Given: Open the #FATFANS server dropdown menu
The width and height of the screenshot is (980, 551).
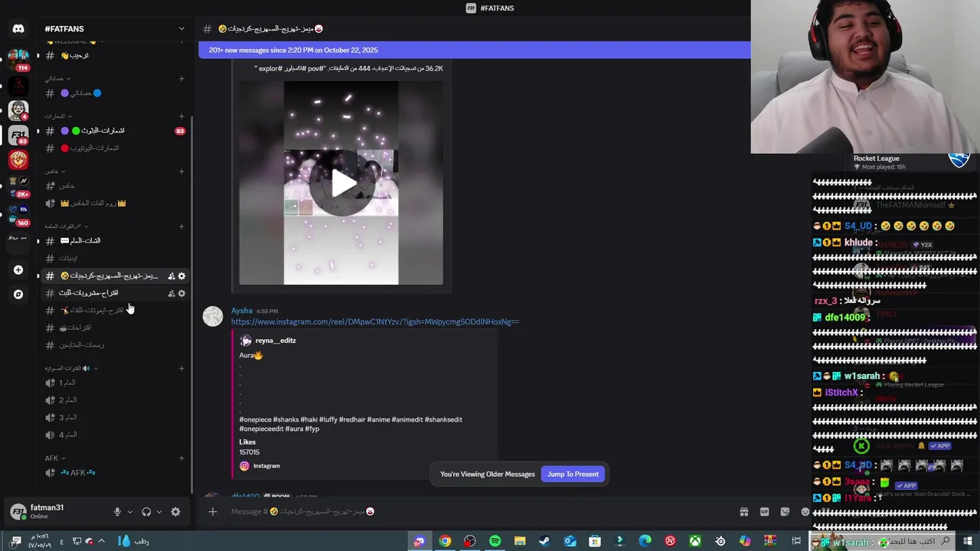Looking at the screenshot, I should pos(181,29).
